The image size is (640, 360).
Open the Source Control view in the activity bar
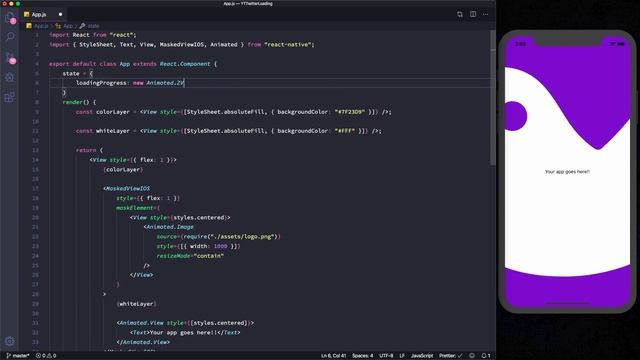pyautogui.click(x=10, y=58)
